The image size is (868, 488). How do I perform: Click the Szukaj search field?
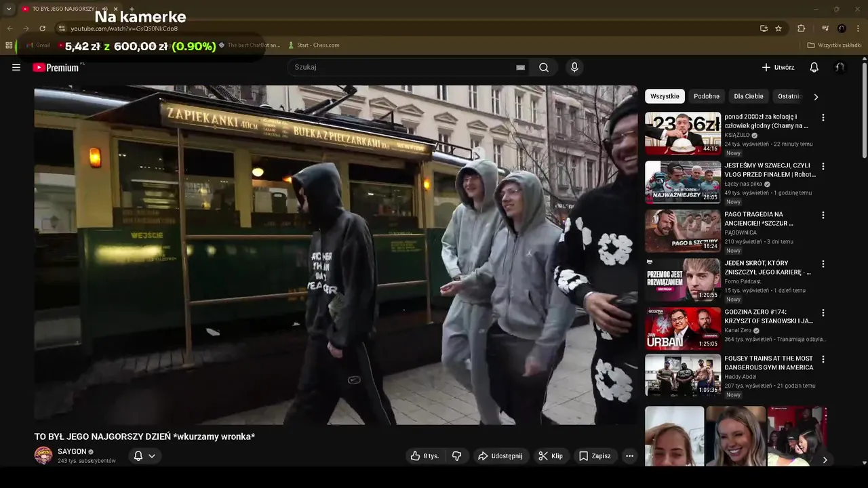[407, 67]
